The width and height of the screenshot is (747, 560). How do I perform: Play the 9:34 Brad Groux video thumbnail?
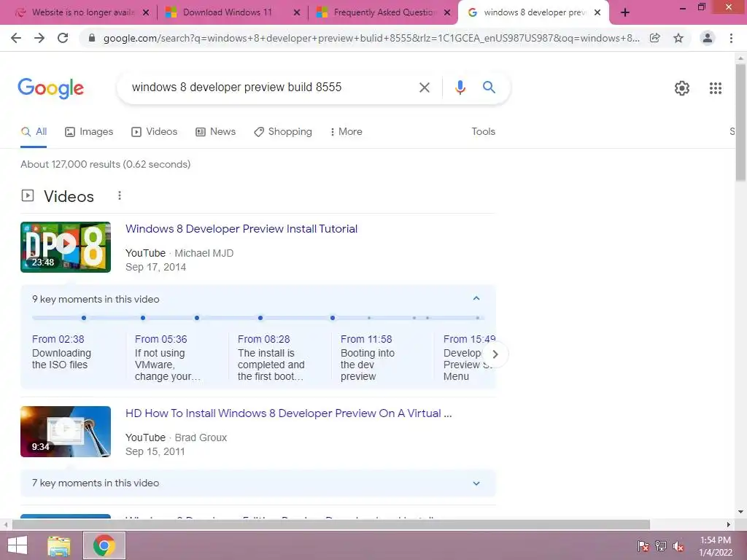coord(66,432)
